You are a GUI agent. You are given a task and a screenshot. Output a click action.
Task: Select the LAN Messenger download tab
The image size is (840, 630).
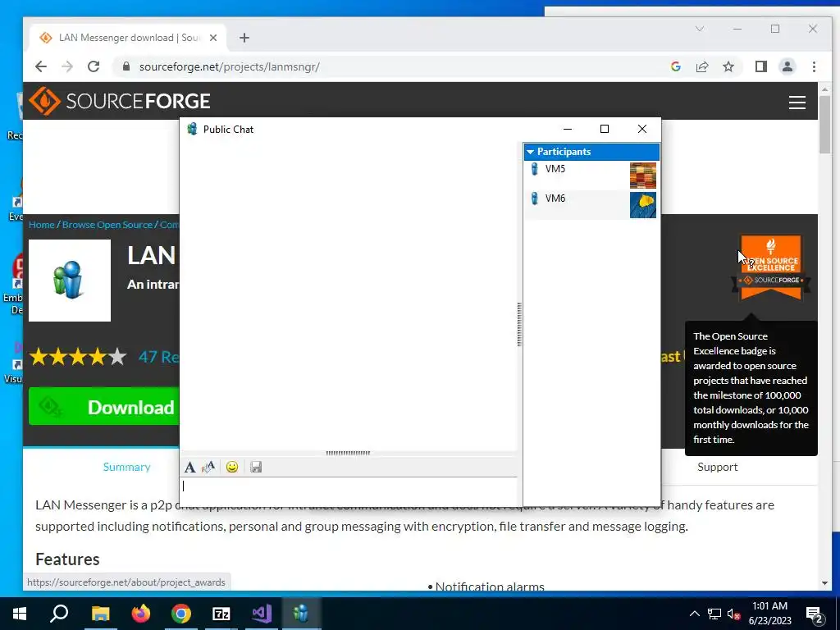(128, 38)
